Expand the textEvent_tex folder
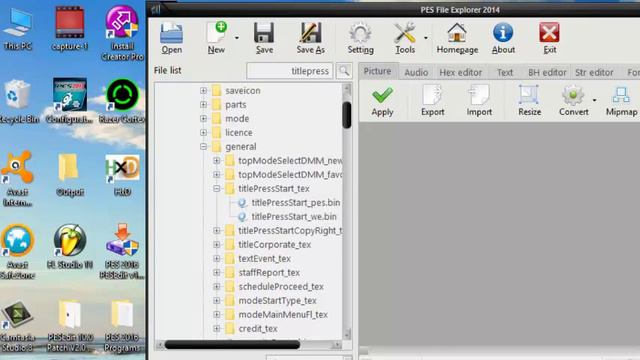Image resolution: width=640 pixels, height=360 pixels. point(217,258)
